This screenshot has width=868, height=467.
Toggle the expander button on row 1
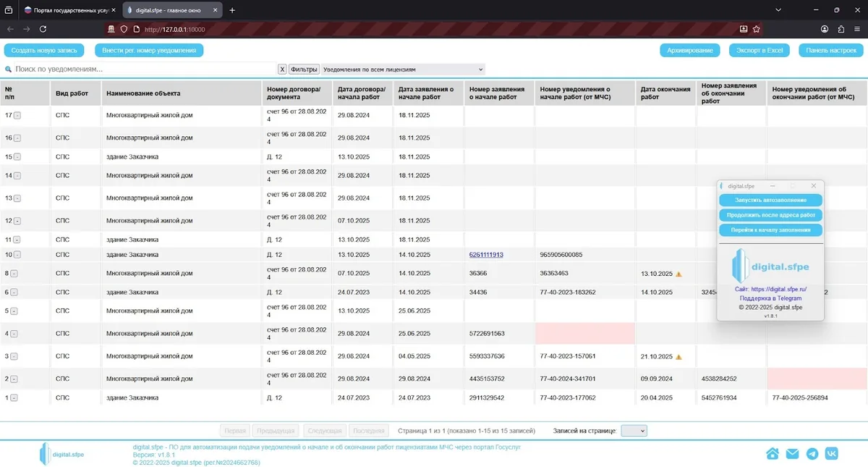pos(14,398)
